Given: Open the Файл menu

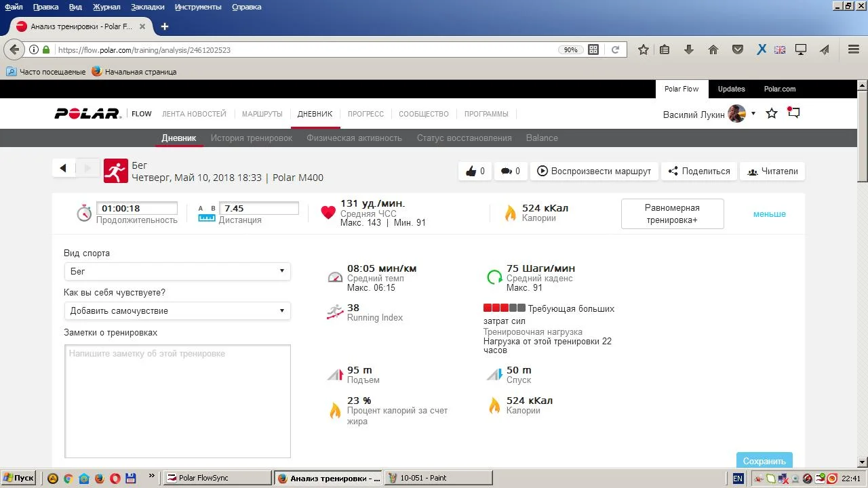Looking at the screenshot, I should (x=14, y=7).
